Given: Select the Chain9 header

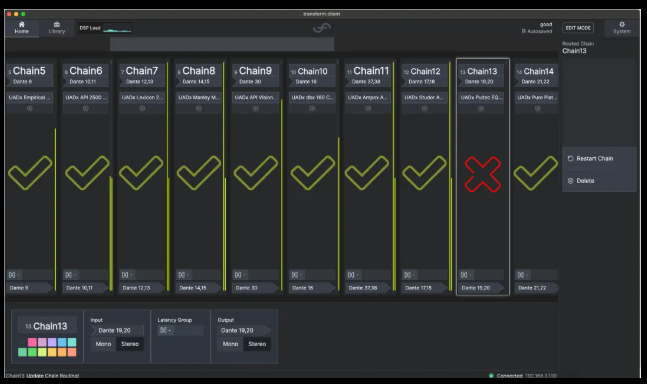Looking at the screenshot, I should [255, 75].
